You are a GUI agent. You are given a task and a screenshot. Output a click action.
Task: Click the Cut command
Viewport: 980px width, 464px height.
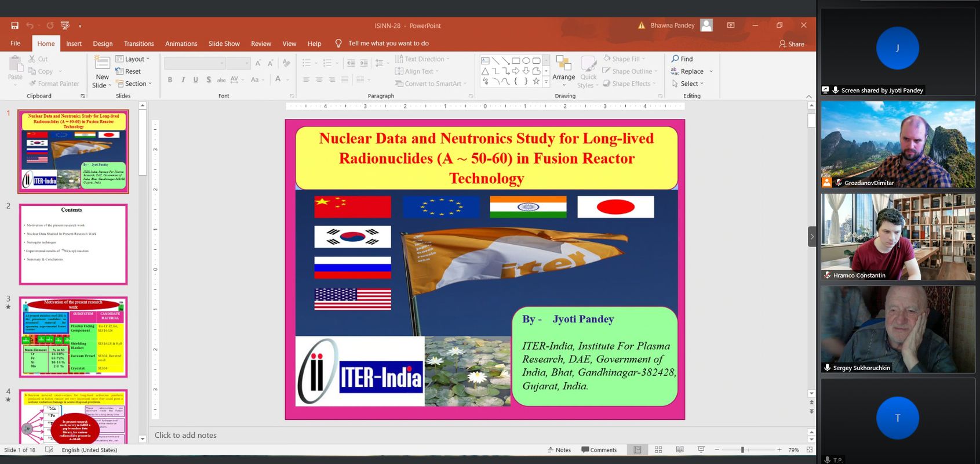[38, 59]
